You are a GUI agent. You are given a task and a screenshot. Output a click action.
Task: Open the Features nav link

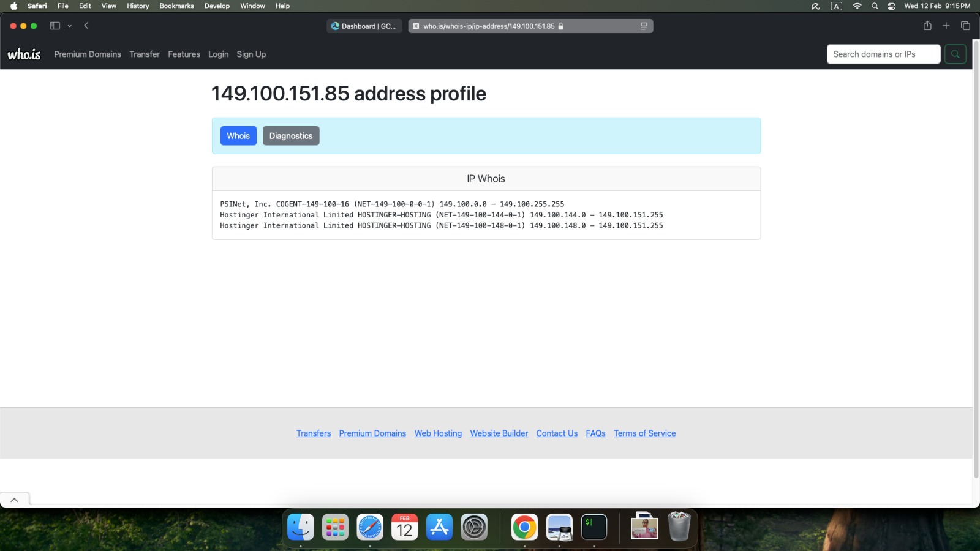[184, 54]
